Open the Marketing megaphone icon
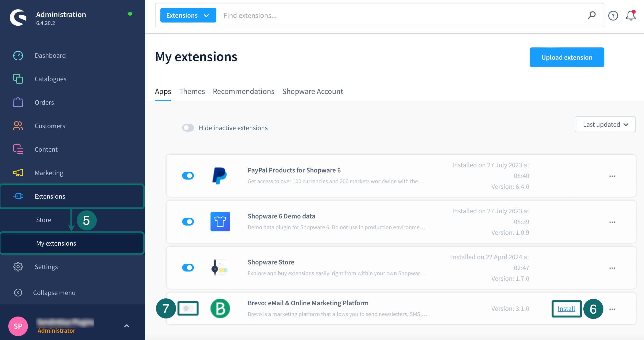Screen dimensions: 644x340 point(18,173)
